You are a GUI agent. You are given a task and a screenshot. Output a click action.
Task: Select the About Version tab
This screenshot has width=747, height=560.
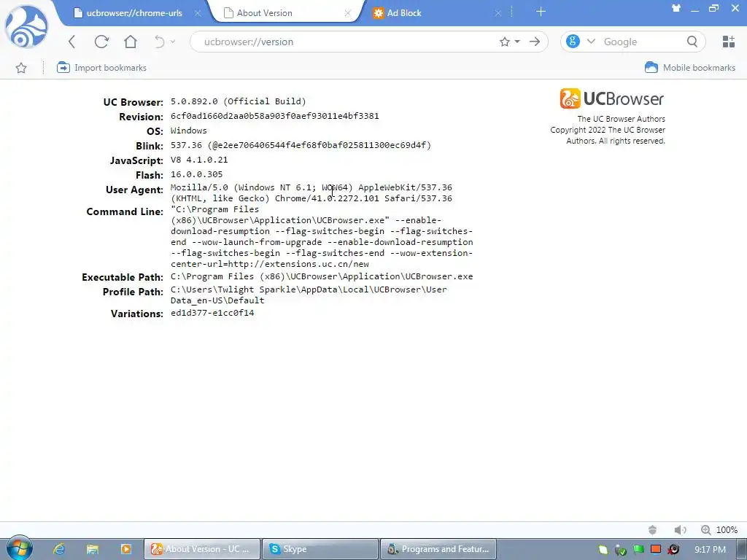point(264,13)
